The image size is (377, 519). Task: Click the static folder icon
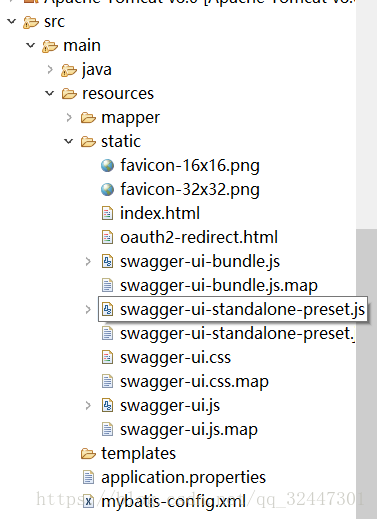pos(88,142)
